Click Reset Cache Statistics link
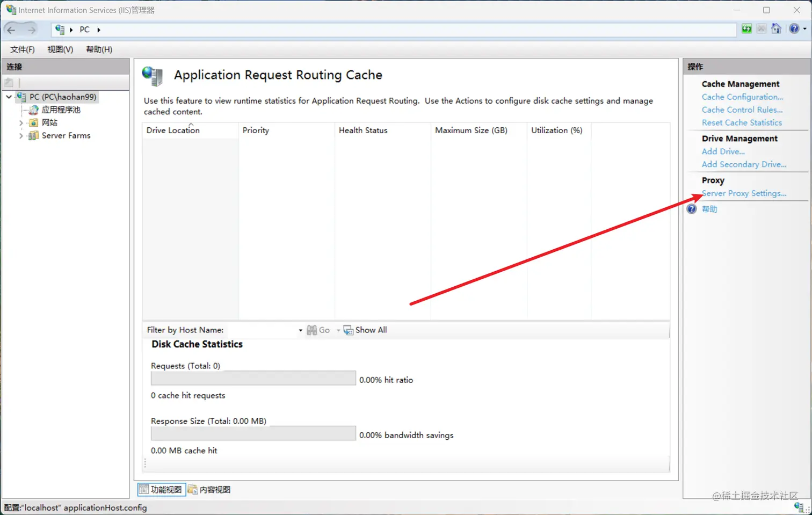The height and width of the screenshot is (515, 812). 742,123
